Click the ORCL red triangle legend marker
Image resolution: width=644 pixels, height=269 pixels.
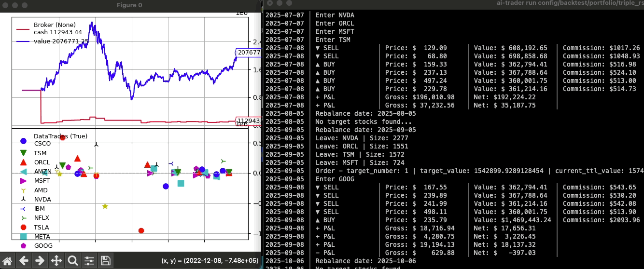(x=23, y=161)
